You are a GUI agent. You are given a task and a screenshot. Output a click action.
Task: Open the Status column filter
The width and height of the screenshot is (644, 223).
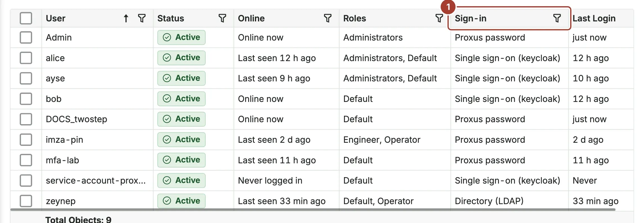pyautogui.click(x=222, y=19)
